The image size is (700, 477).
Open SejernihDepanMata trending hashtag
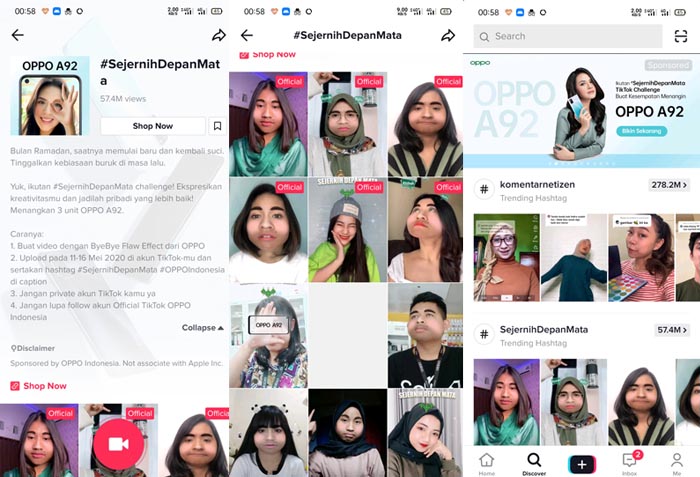544,330
